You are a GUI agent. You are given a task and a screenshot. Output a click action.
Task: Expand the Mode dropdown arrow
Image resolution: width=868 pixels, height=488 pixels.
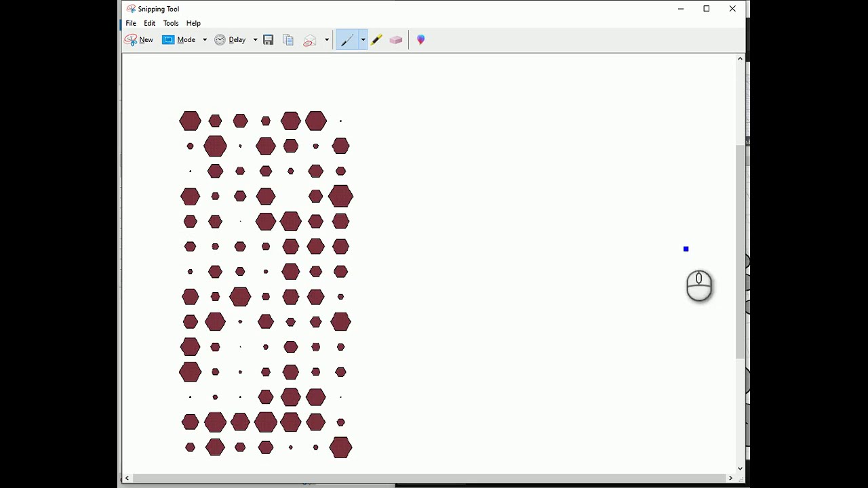pos(205,40)
